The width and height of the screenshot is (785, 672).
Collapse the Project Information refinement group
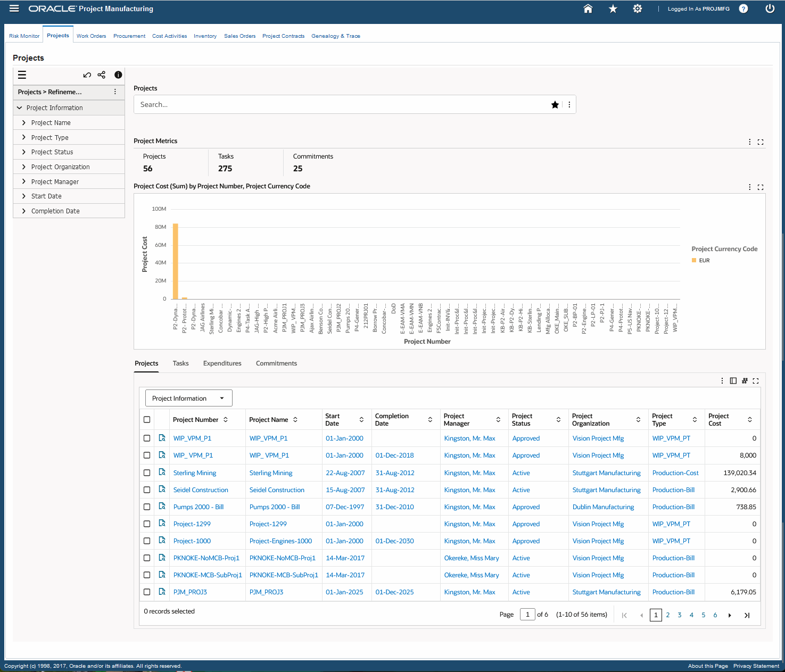pyautogui.click(x=20, y=108)
